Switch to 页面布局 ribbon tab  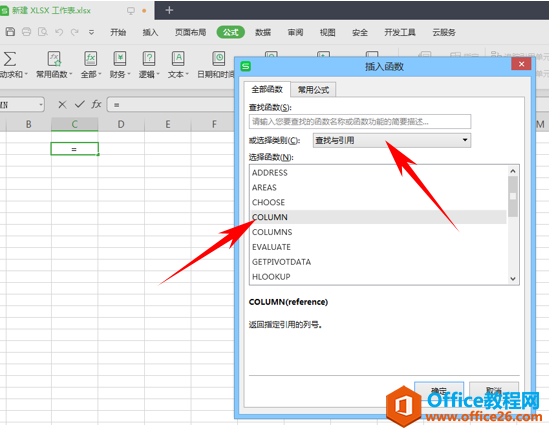(190, 32)
